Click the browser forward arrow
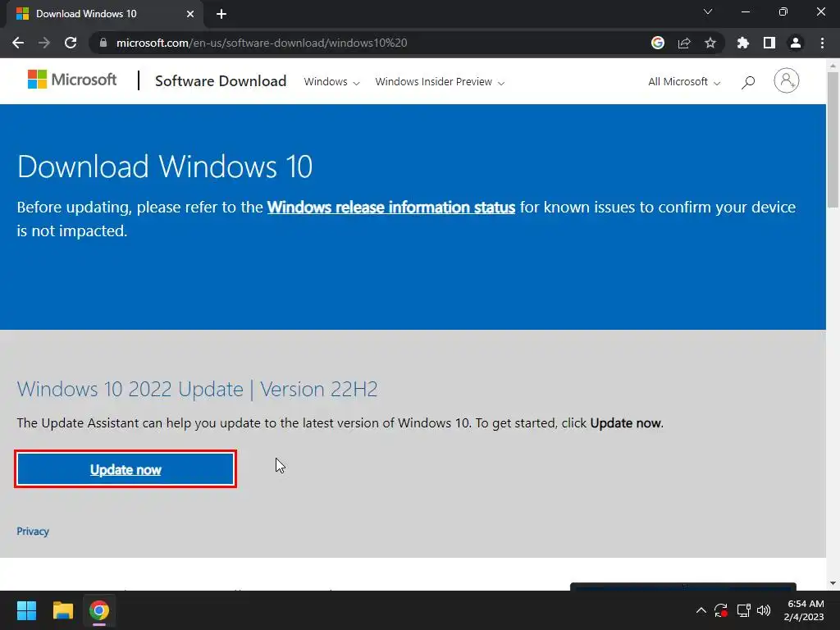 pyautogui.click(x=44, y=43)
